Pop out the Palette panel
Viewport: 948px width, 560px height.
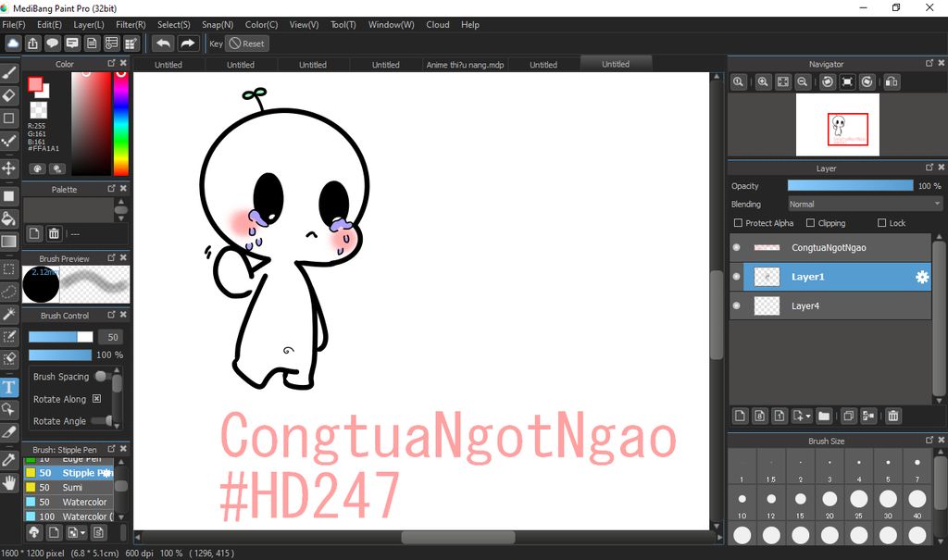tap(111, 189)
